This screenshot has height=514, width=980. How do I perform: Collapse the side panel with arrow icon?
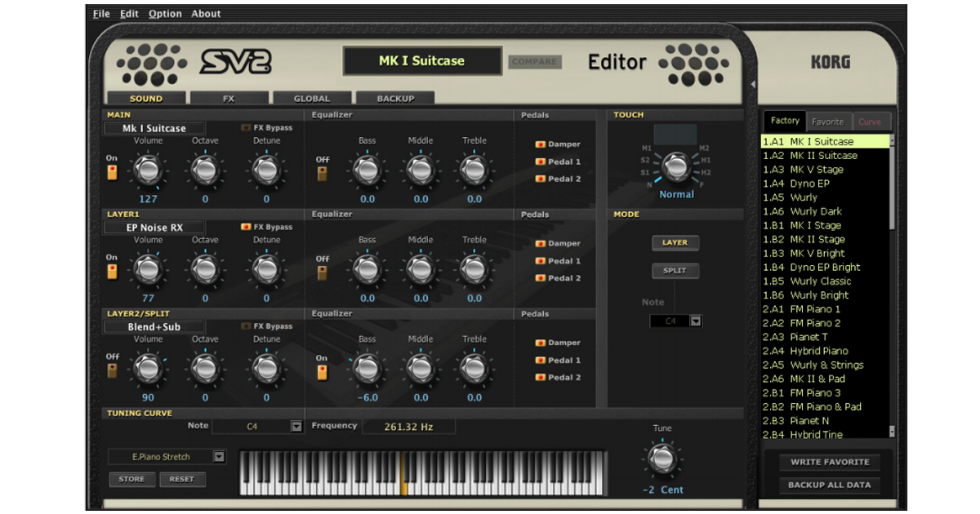[x=753, y=85]
